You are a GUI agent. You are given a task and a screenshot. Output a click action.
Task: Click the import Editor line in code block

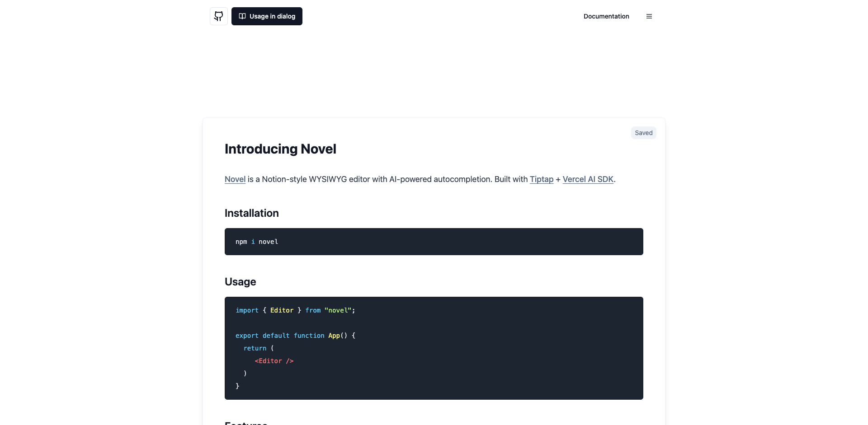tap(295, 310)
